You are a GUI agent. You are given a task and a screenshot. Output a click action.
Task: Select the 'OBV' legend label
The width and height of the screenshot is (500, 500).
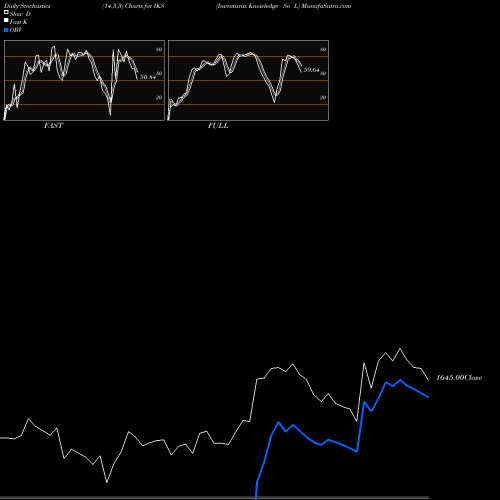(16, 30)
